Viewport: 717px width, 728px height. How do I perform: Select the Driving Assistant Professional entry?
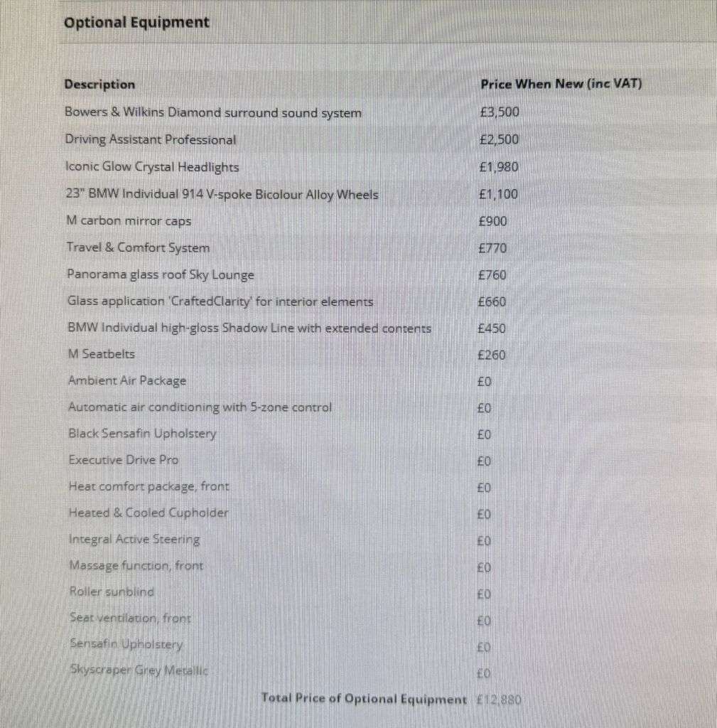click(x=151, y=140)
